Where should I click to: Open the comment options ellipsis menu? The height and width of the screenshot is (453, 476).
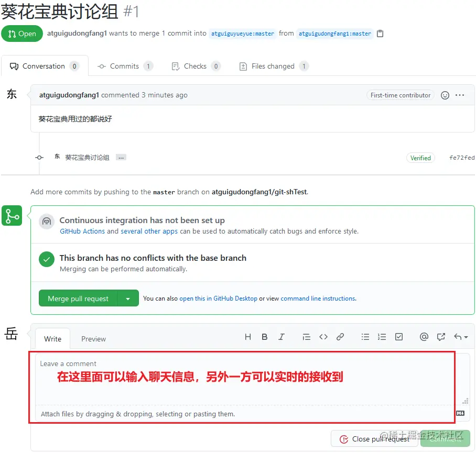point(460,95)
